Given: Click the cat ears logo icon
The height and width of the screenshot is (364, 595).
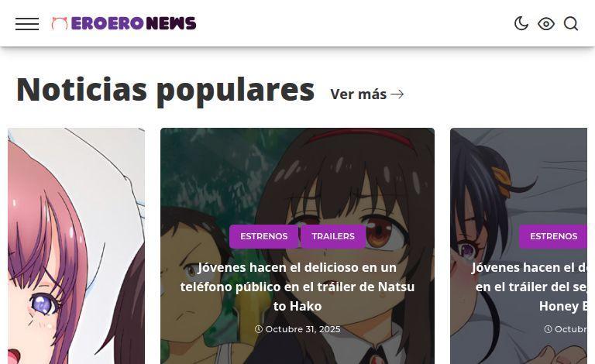Looking at the screenshot, I should pos(59,23).
